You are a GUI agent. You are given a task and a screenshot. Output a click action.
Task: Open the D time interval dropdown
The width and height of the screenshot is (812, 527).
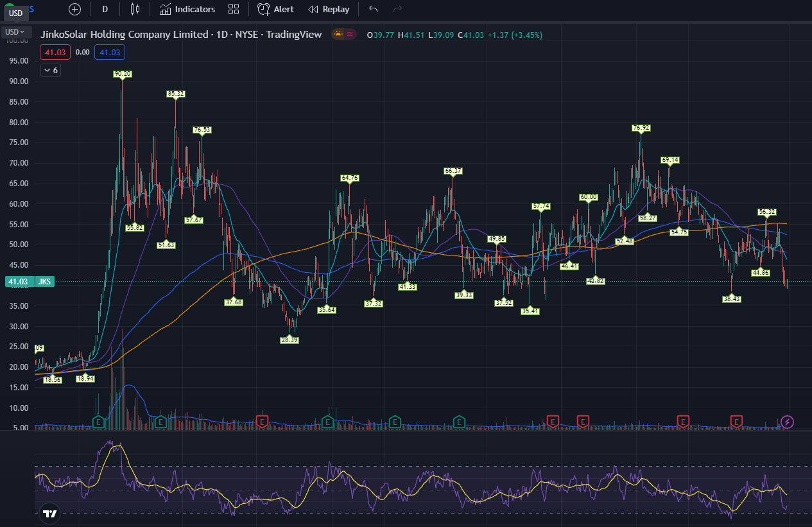click(x=105, y=9)
